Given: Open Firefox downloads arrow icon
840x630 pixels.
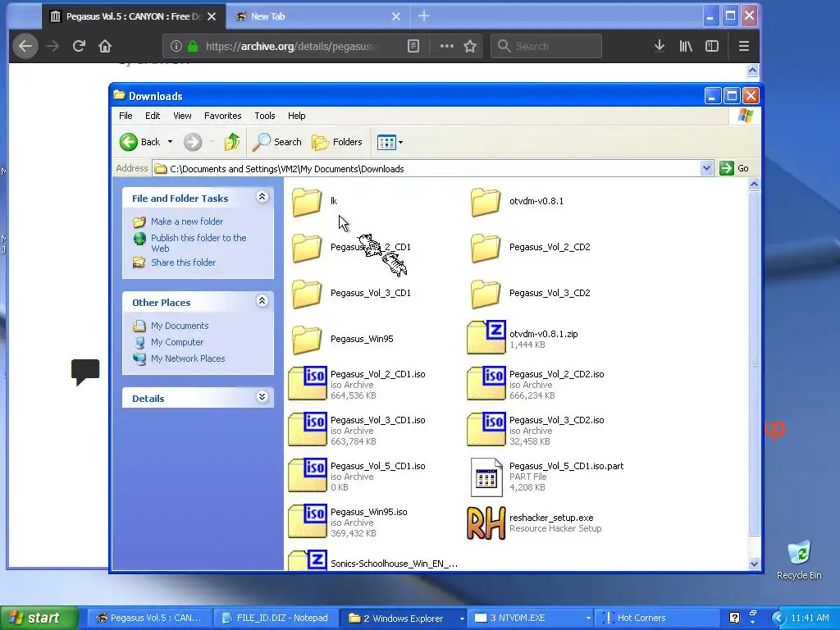Looking at the screenshot, I should [x=660, y=46].
